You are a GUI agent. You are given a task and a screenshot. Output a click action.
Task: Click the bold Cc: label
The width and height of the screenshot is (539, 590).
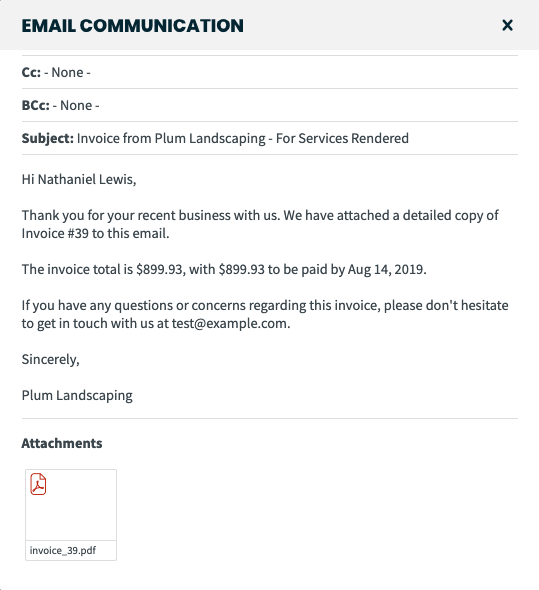pos(31,72)
